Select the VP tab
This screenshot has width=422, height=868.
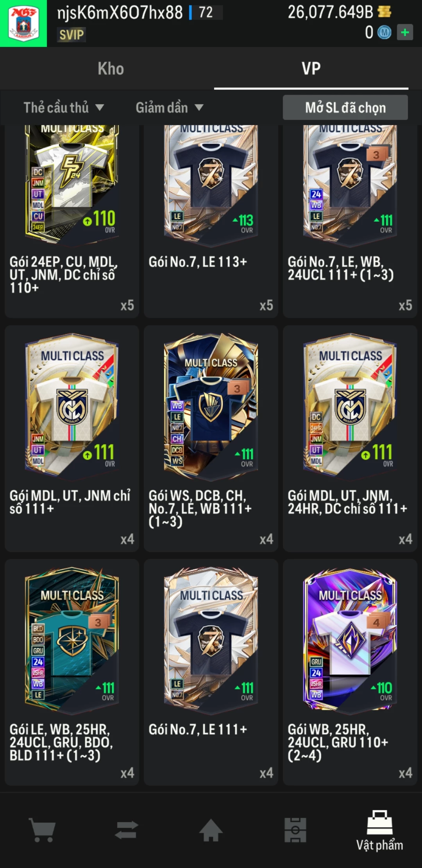311,69
